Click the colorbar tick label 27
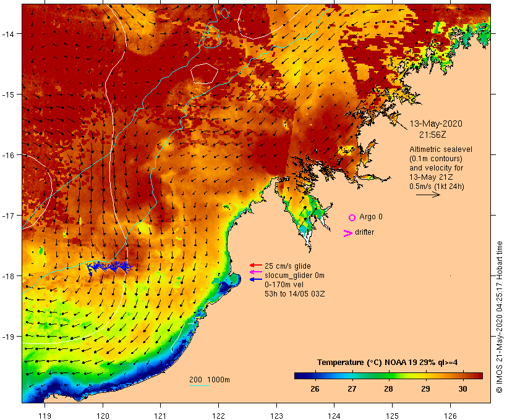 352,388
